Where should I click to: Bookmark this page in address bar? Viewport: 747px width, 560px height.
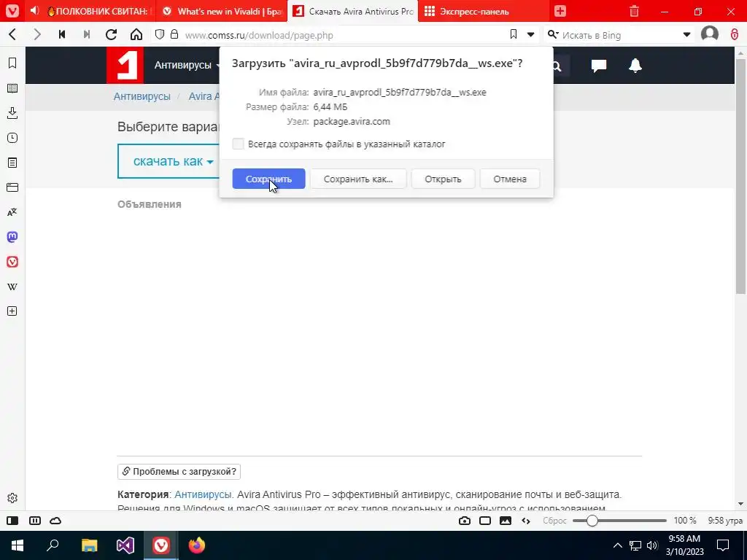pos(514,34)
